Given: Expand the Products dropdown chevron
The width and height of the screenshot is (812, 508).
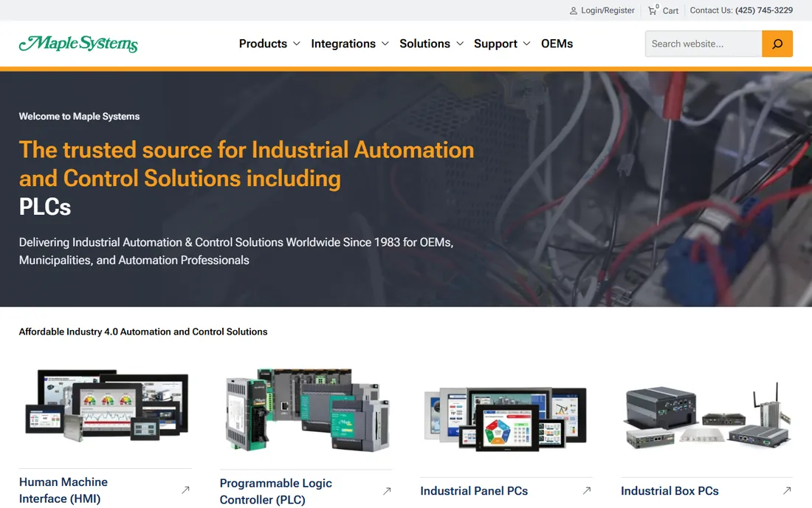Looking at the screenshot, I should click(297, 44).
